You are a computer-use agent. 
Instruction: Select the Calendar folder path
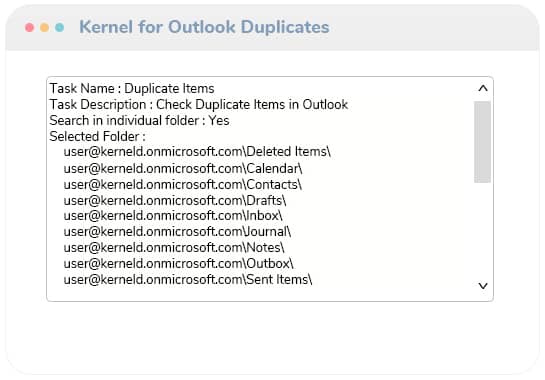[x=183, y=169]
